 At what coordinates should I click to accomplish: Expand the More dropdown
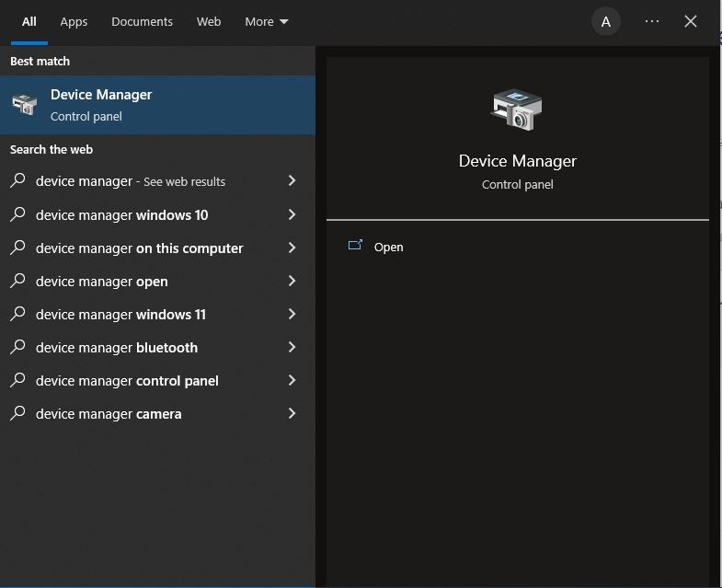(x=267, y=22)
